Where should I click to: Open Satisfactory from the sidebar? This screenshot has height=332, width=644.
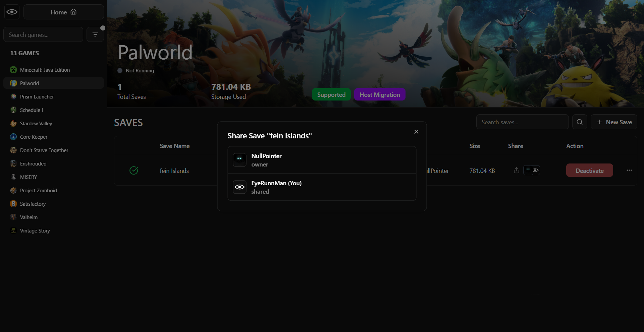coord(54,204)
